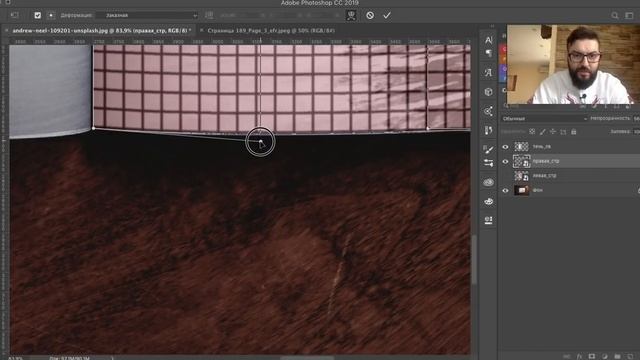Open the Brush Settings panel icon

click(489, 149)
